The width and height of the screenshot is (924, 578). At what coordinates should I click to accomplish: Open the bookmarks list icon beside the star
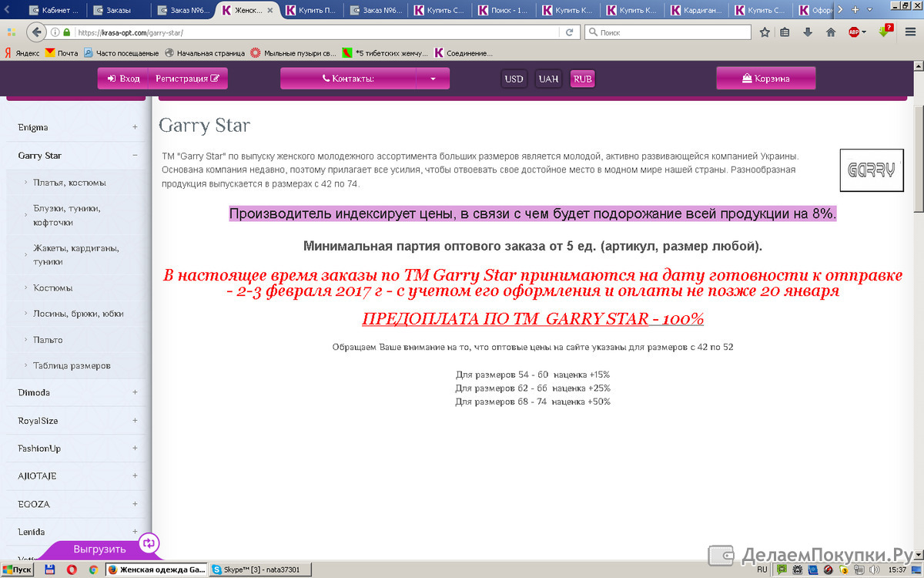pos(785,32)
